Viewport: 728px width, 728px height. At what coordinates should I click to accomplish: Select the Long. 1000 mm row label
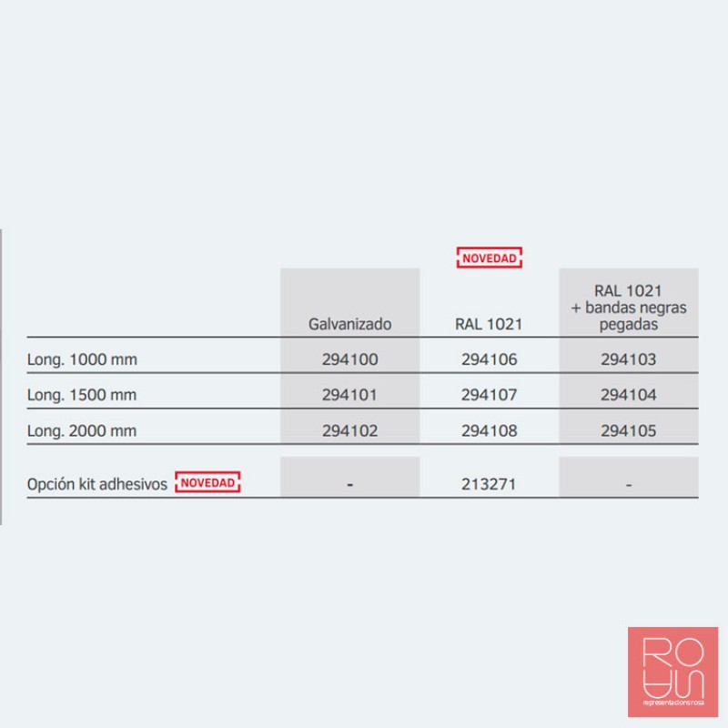82,359
